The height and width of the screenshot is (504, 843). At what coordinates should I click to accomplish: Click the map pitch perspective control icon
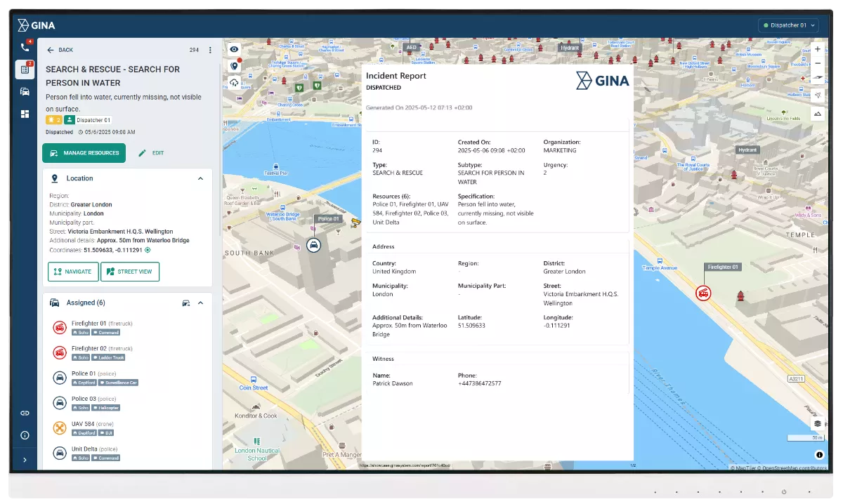click(x=818, y=77)
